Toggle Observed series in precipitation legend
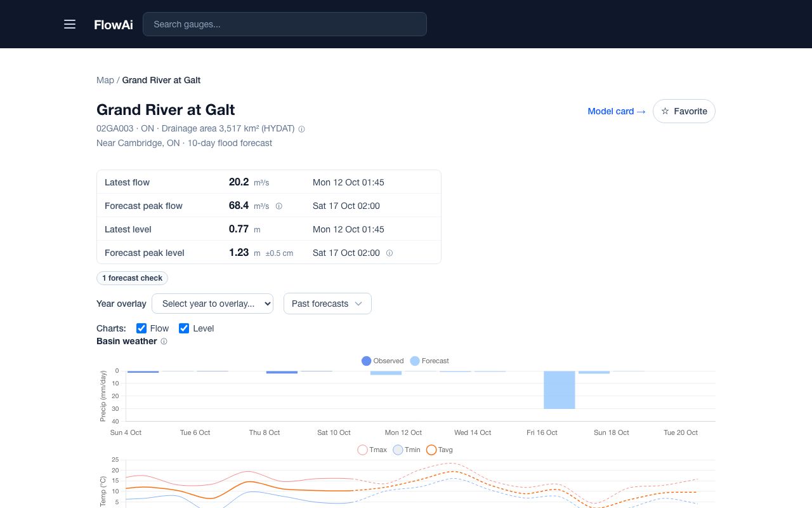The image size is (812, 508). point(383,361)
